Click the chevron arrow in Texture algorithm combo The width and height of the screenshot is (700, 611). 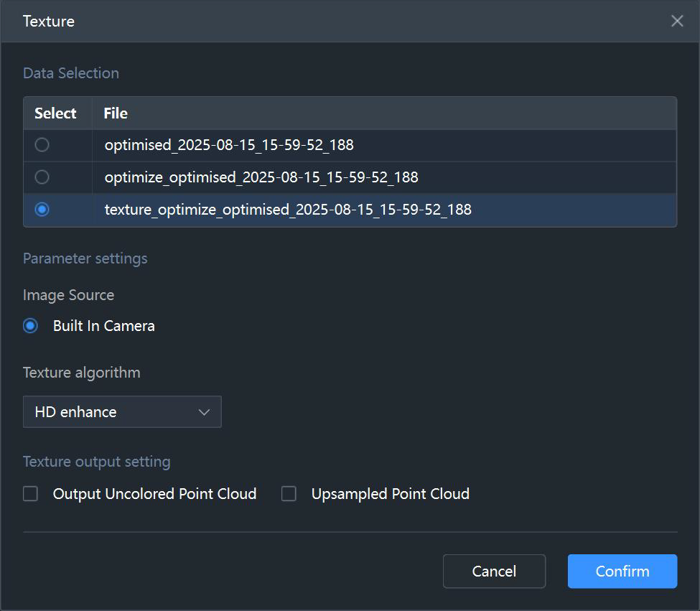204,412
